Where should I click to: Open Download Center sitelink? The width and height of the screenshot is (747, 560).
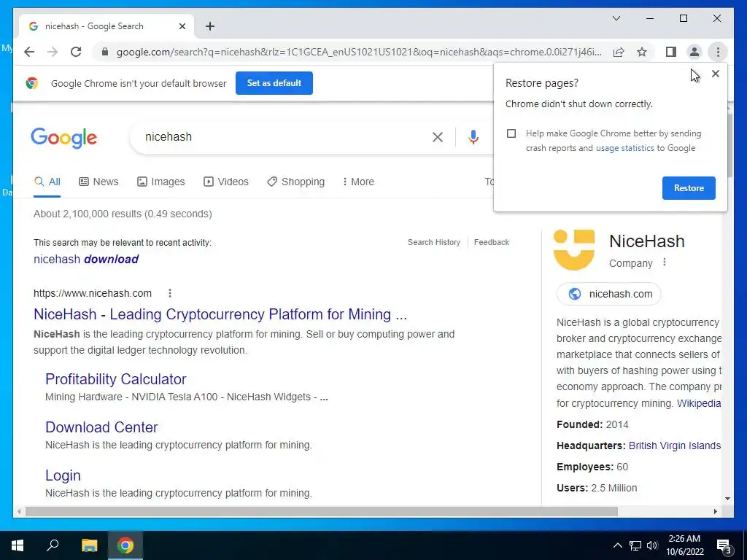tap(101, 427)
